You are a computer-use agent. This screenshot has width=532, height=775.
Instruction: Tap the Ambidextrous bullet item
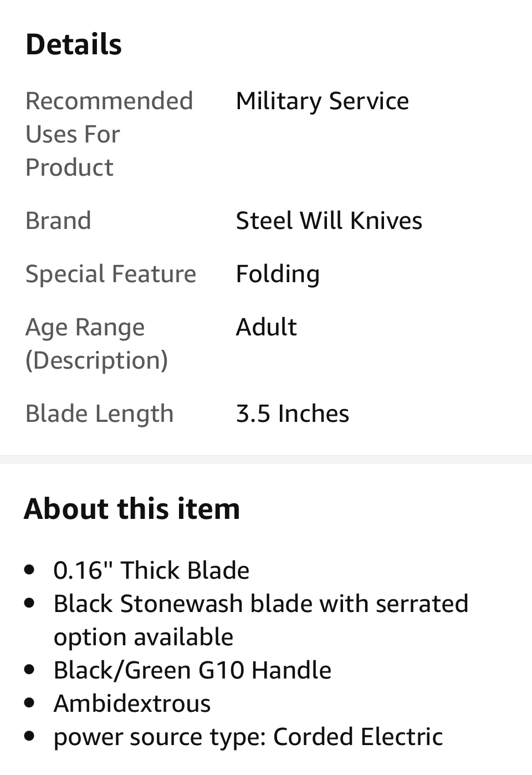[132, 703]
